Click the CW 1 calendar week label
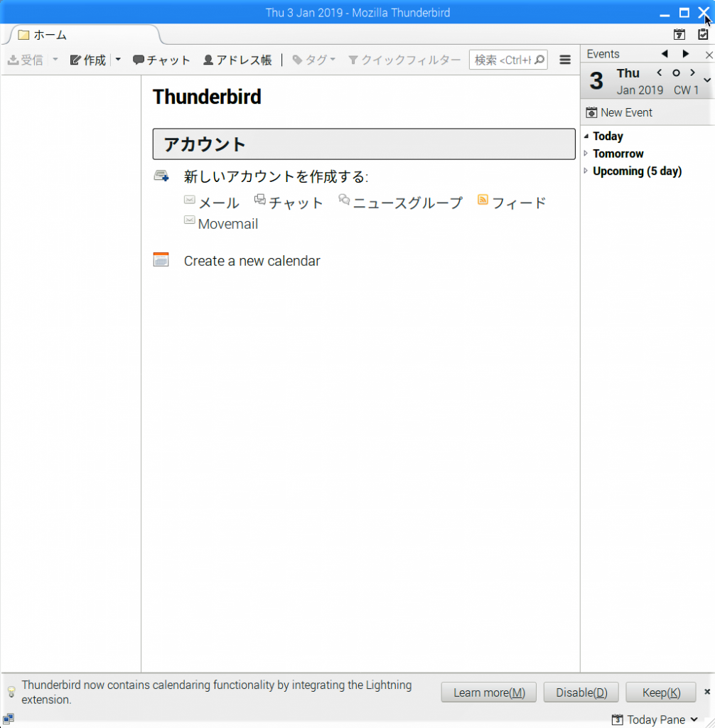The image size is (715, 728). coord(686,90)
